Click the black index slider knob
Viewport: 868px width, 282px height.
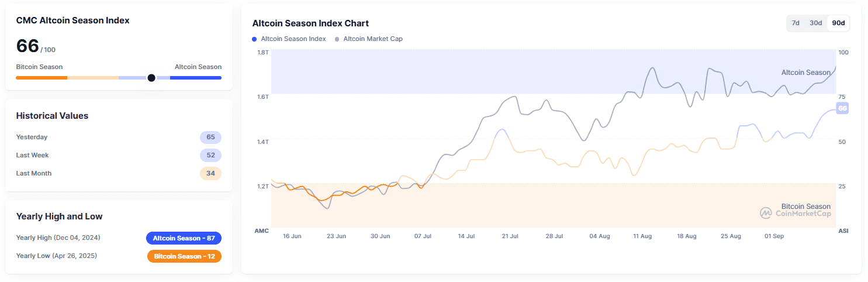coord(151,78)
